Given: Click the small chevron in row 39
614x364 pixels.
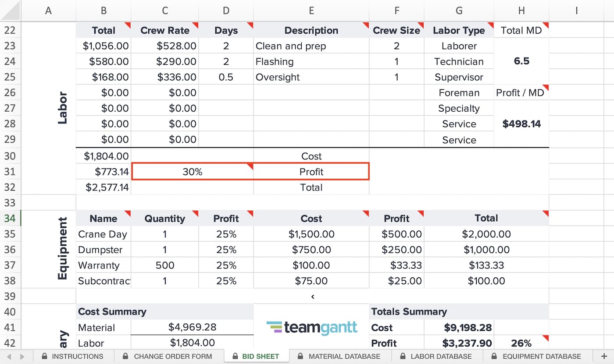Looking at the screenshot, I should tap(313, 297).
